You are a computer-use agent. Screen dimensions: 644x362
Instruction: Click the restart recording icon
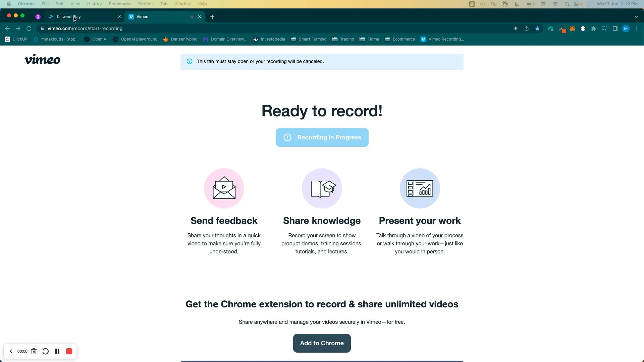46,351
